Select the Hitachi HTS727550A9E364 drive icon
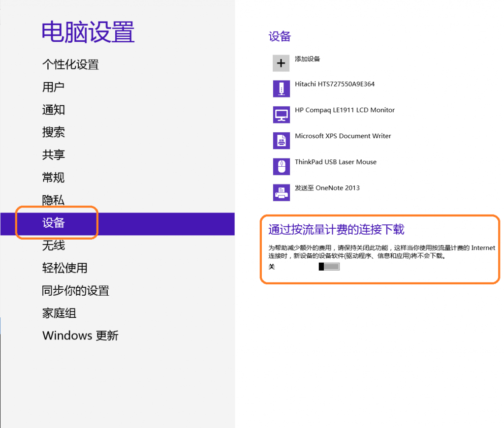Viewport: 504px width, 428px height. coord(281,89)
